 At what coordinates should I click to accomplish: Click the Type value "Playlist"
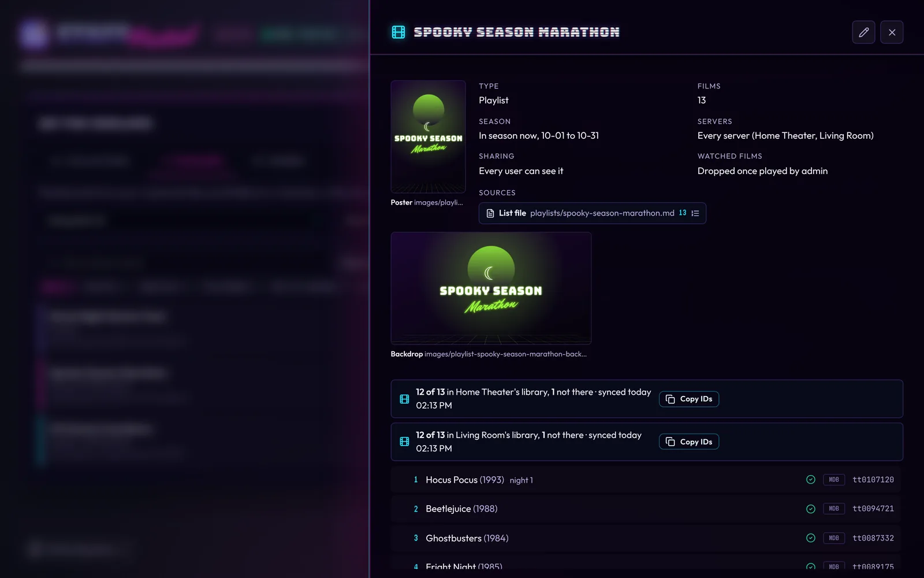tap(494, 101)
